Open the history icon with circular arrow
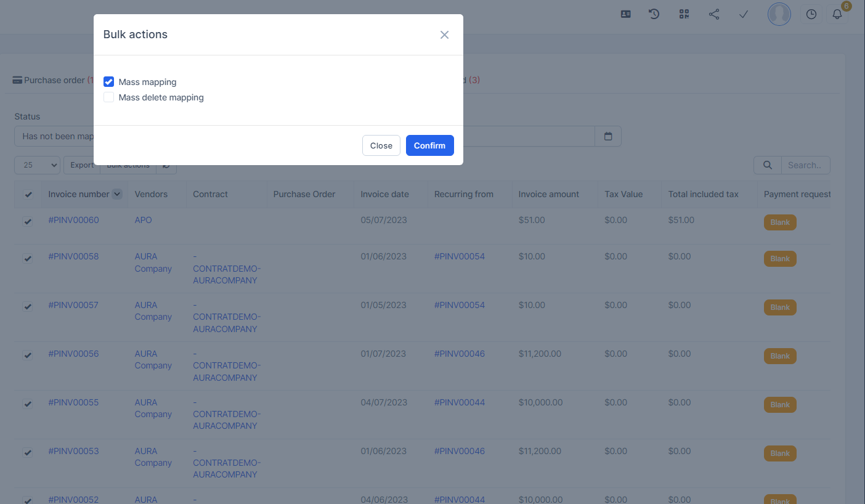865x504 pixels. [x=654, y=14]
